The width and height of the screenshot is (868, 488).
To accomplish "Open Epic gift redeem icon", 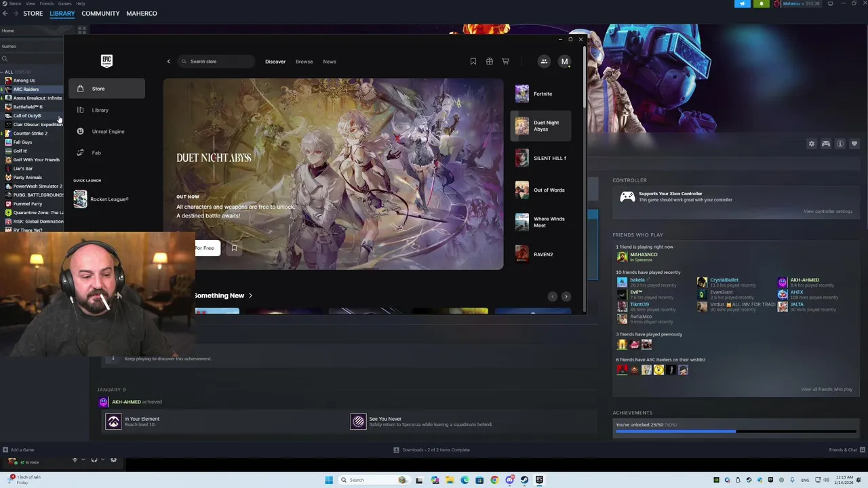I will (490, 62).
